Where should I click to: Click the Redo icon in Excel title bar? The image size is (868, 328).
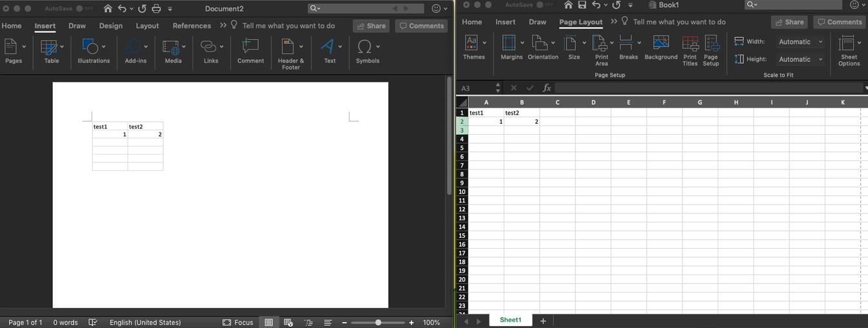pos(616,5)
